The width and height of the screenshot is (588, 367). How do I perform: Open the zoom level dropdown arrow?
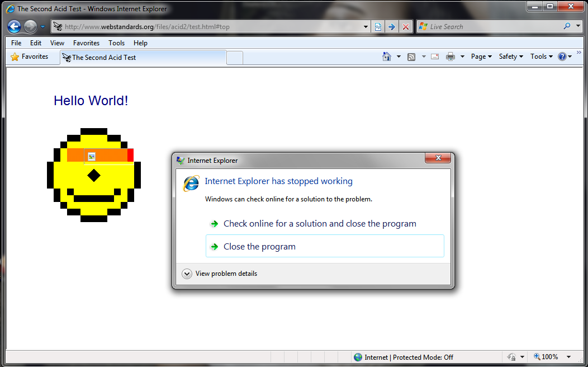(568, 357)
